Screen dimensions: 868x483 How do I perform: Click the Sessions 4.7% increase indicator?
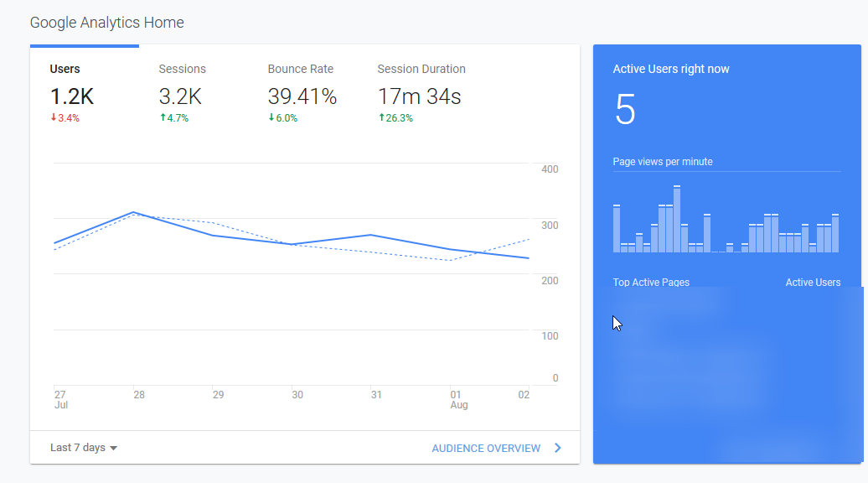pyautogui.click(x=174, y=118)
